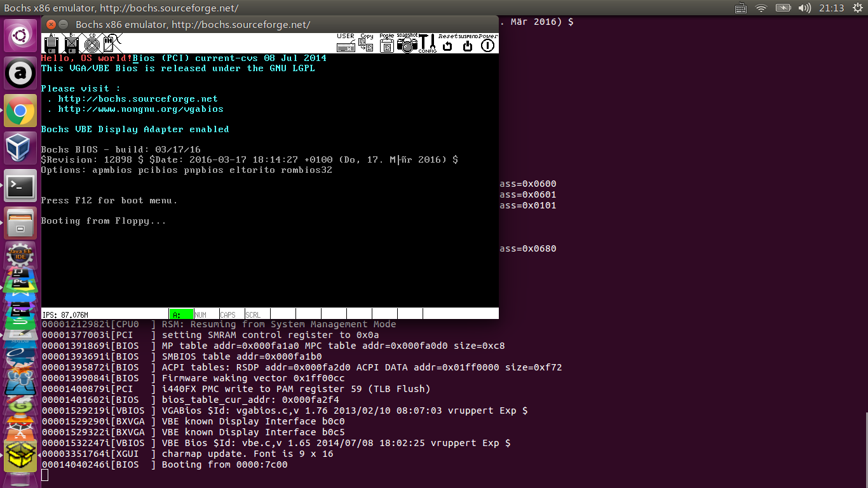Open CONFIG with the wrench icon

click(x=427, y=43)
